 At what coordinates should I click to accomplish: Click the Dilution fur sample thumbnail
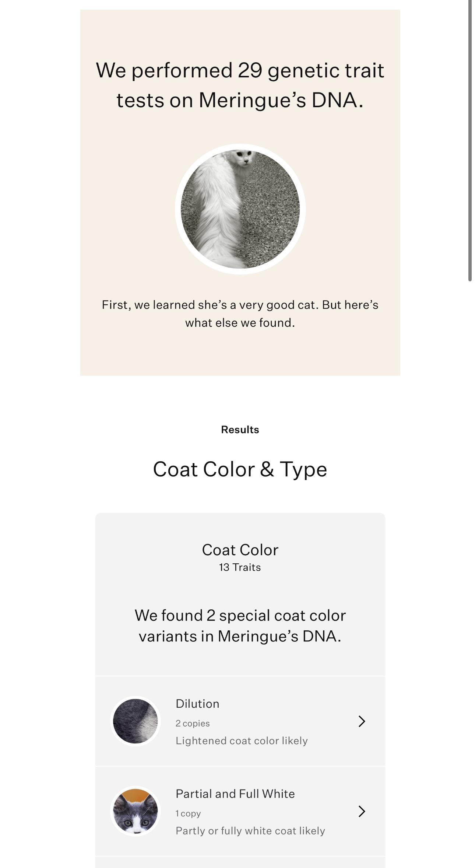pyautogui.click(x=135, y=721)
